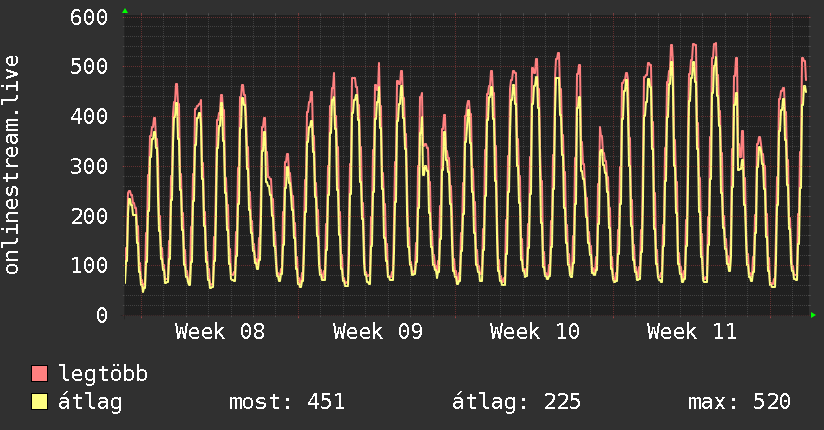Click the 300 y-axis label
Viewport: 824px width, 430px height.
pos(89,167)
